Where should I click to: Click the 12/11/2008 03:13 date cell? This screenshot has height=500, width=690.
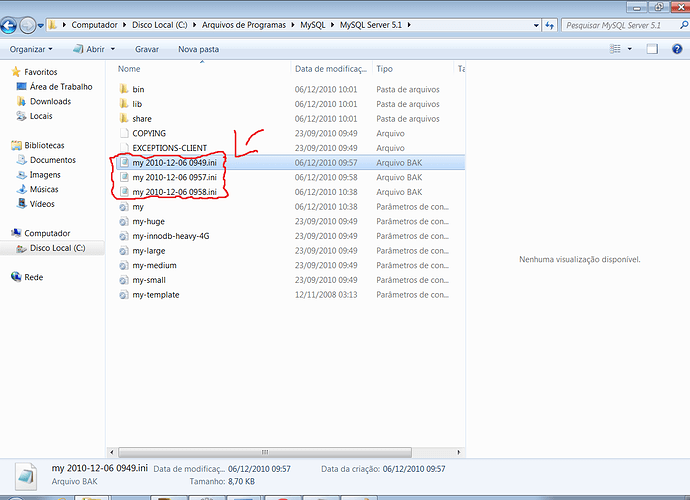click(x=326, y=294)
